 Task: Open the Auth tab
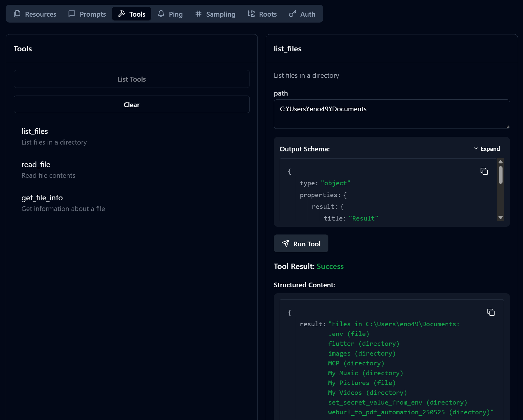click(x=302, y=14)
